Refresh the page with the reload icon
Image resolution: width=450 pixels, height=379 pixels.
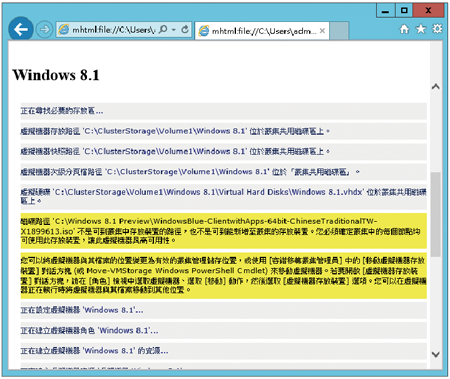click(185, 30)
